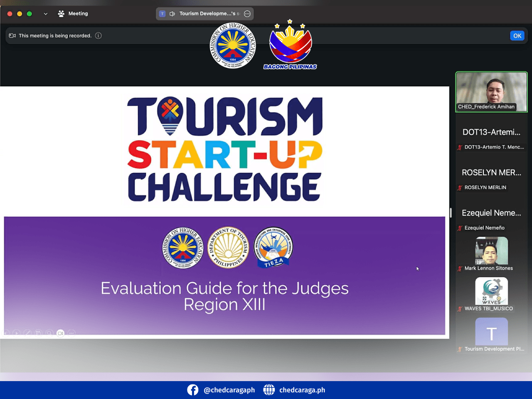Click slide more options ellipsis button

click(71, 333)
